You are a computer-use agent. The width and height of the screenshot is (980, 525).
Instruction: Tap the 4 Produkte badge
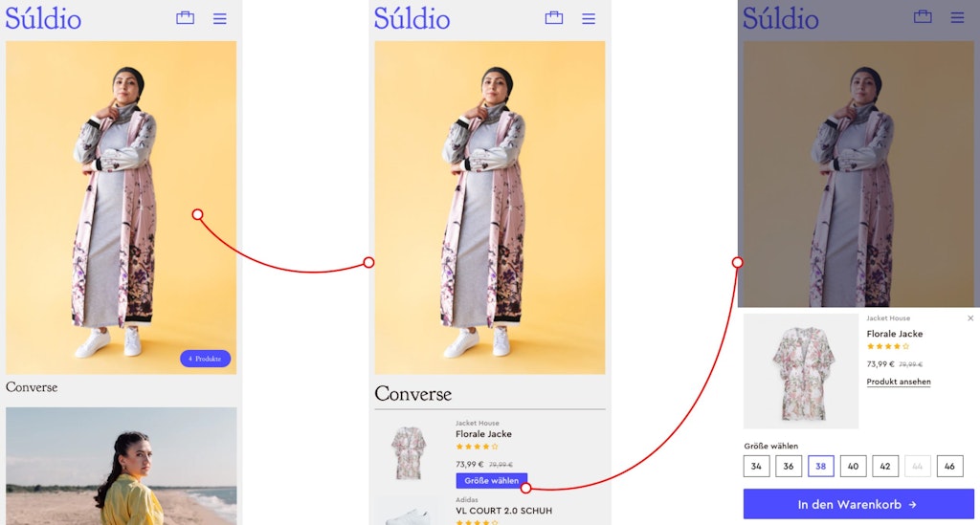click(205, 359)
